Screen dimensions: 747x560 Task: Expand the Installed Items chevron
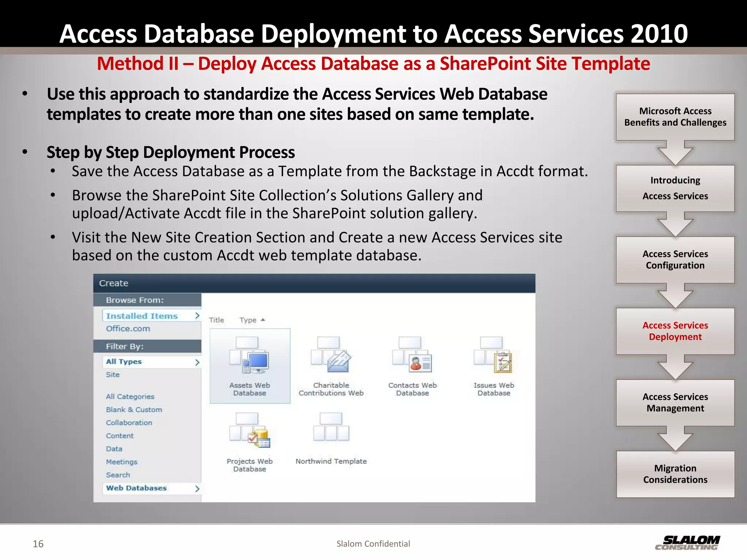coord(197,316)
